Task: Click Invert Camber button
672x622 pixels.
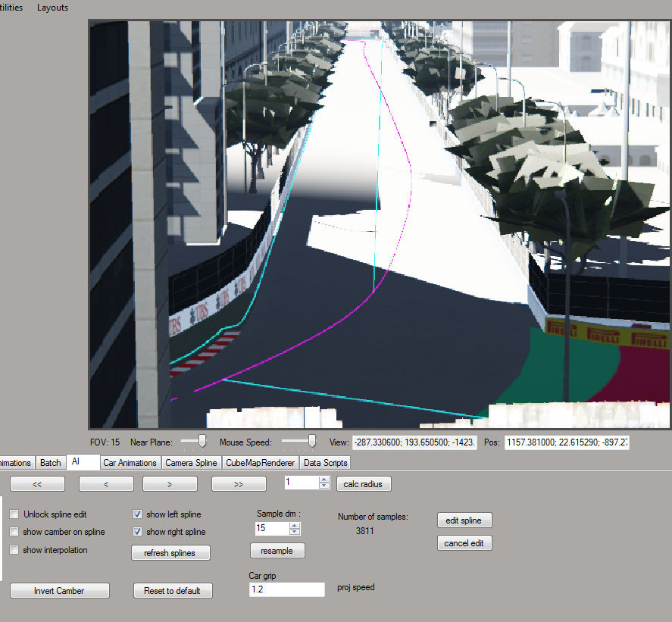Action: pyautogui.click(x=59, y=590)
